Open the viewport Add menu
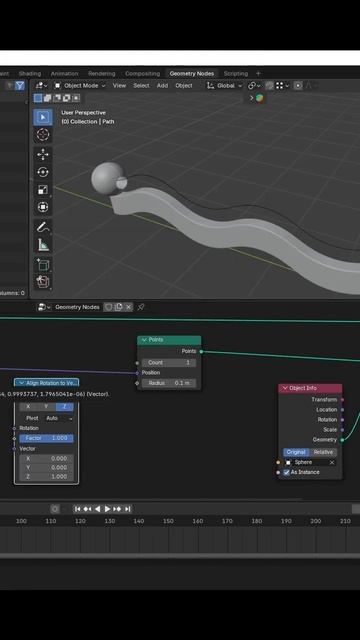 pos(162,85)
